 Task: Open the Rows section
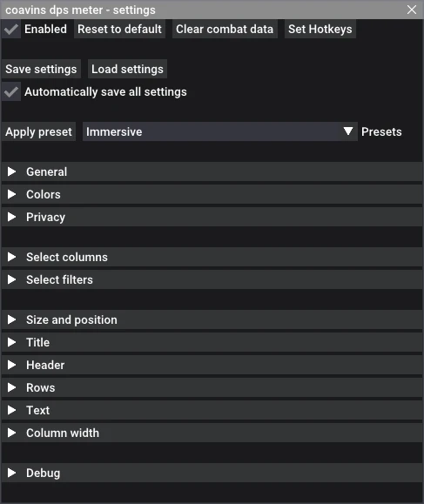click(212, 387)
